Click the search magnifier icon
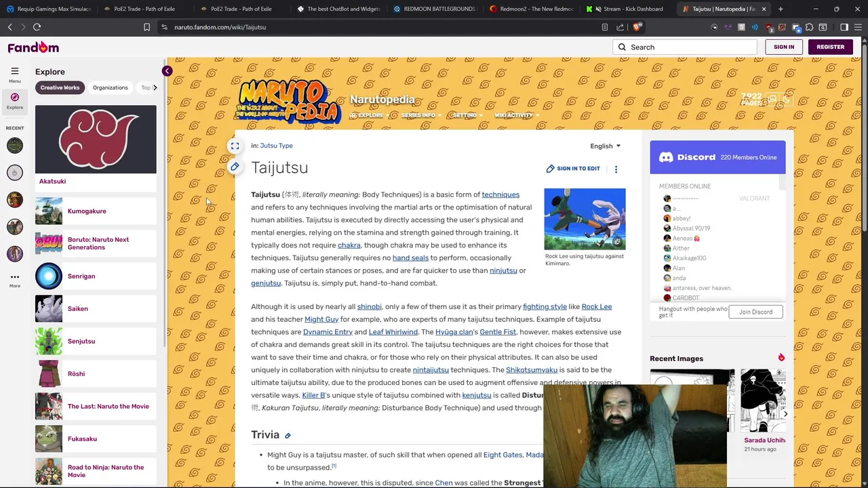The image size is (868, 488). click(622, 47)
